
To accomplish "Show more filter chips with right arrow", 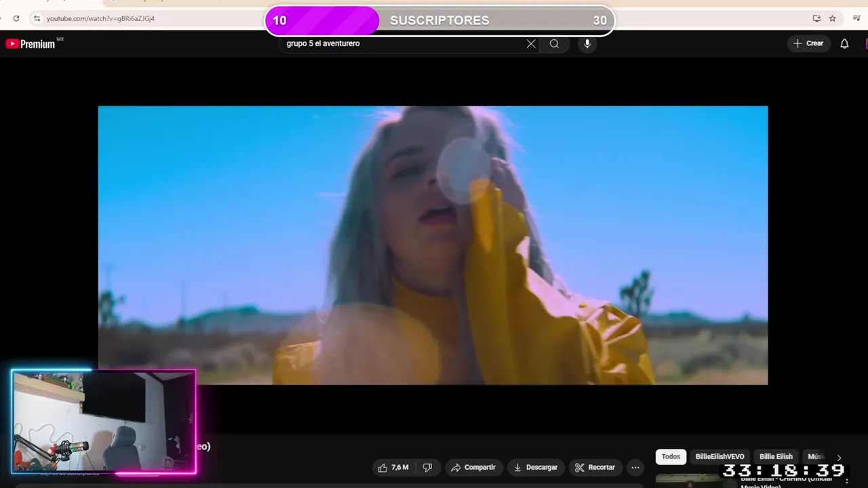I will click(839, 457).
